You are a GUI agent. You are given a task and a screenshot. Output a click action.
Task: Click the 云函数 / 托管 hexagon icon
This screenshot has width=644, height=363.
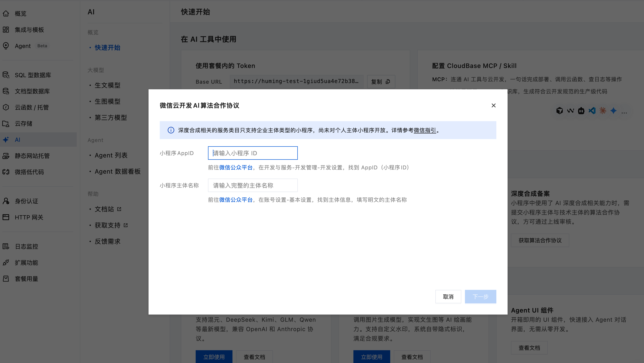6,107
